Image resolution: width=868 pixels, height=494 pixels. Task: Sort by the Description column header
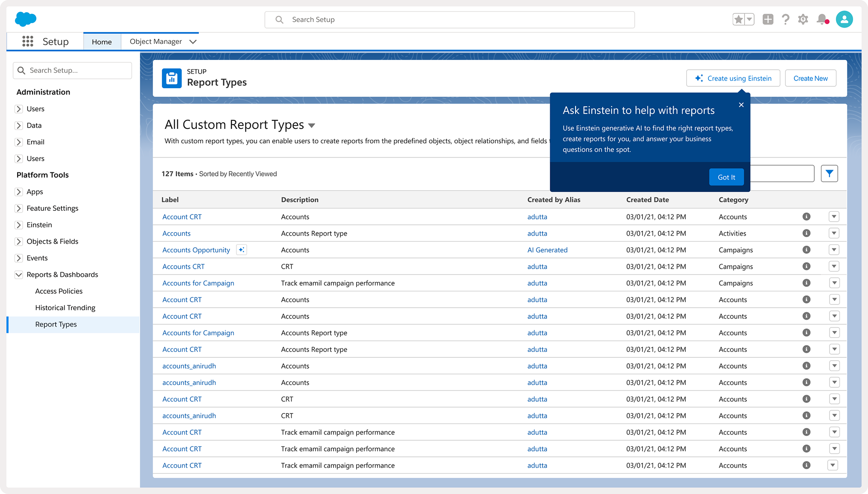coord(299,200)
